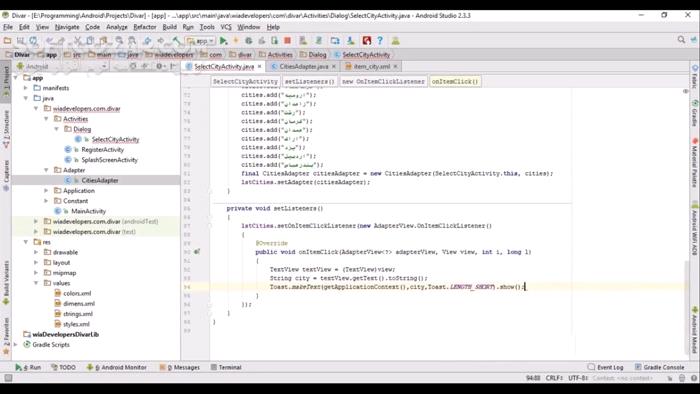
Task: Click the green Run app button
Action: pos(224,41)
